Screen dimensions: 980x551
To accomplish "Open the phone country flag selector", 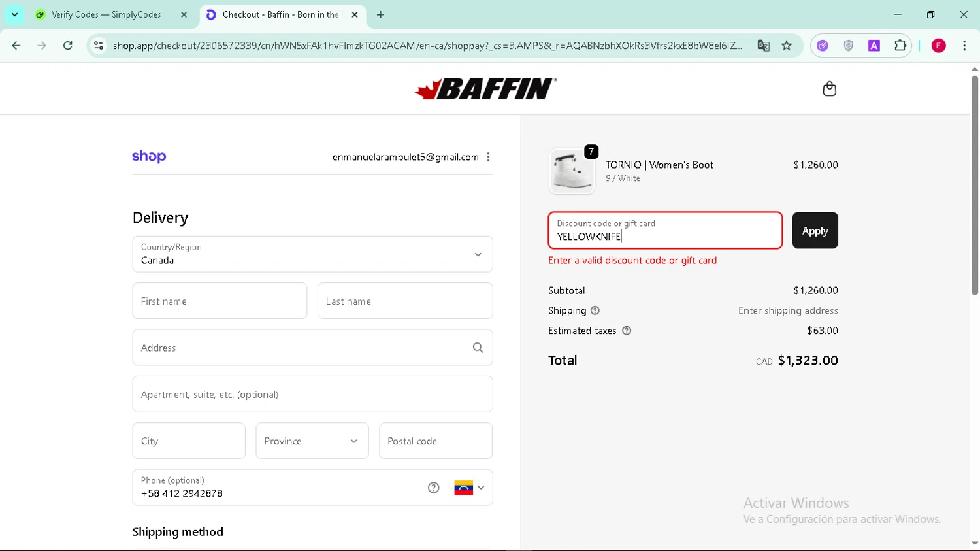I will (469, 488).
